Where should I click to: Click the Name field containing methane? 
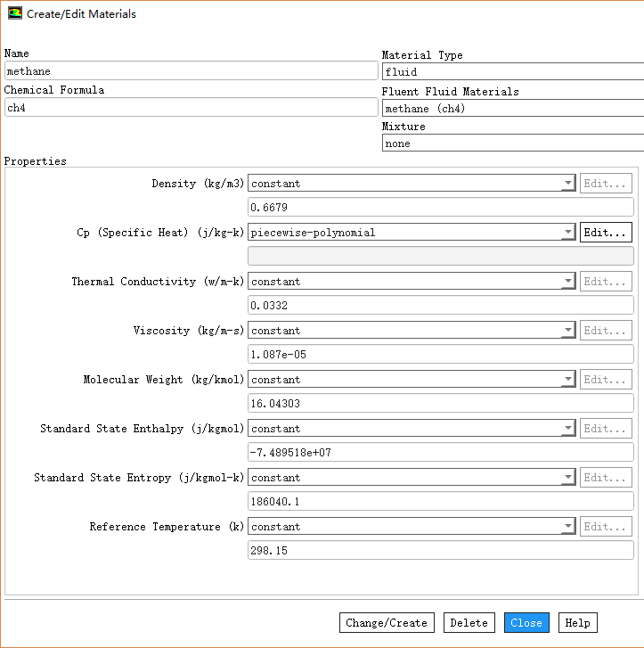point(191,71)
